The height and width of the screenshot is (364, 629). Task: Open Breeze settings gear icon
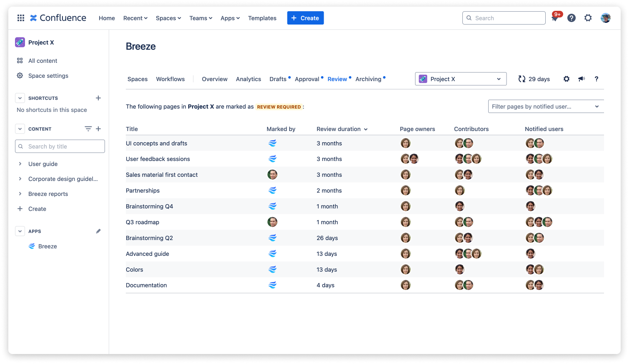pos(567,79)
